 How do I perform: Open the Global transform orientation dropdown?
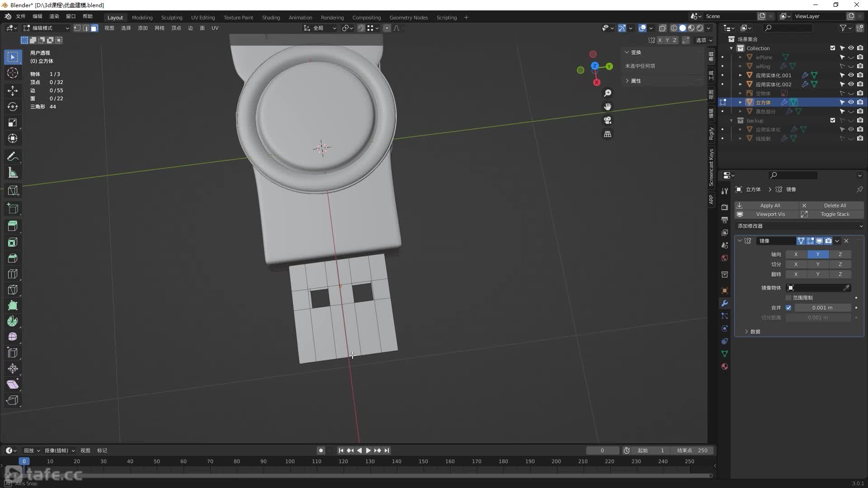320,28
